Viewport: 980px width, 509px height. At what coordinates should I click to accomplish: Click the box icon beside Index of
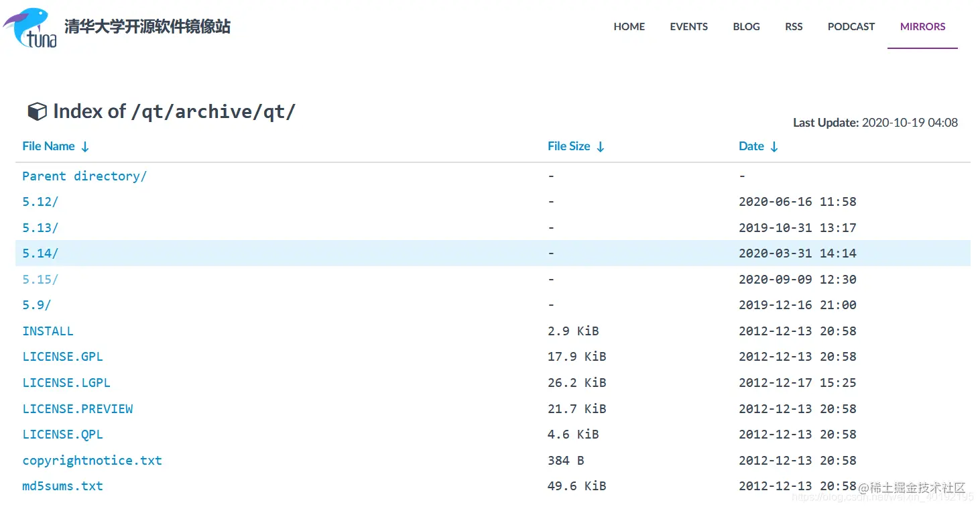click(x=37, y=111)
